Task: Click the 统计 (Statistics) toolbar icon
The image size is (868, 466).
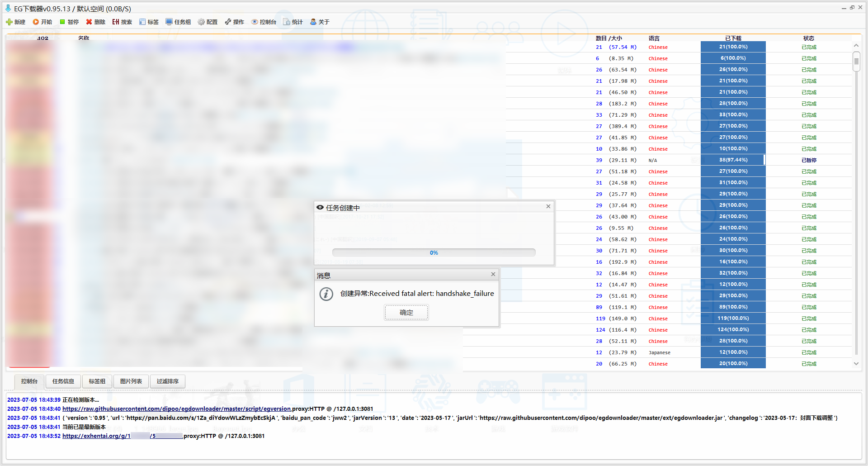Action: pos(292,21)
